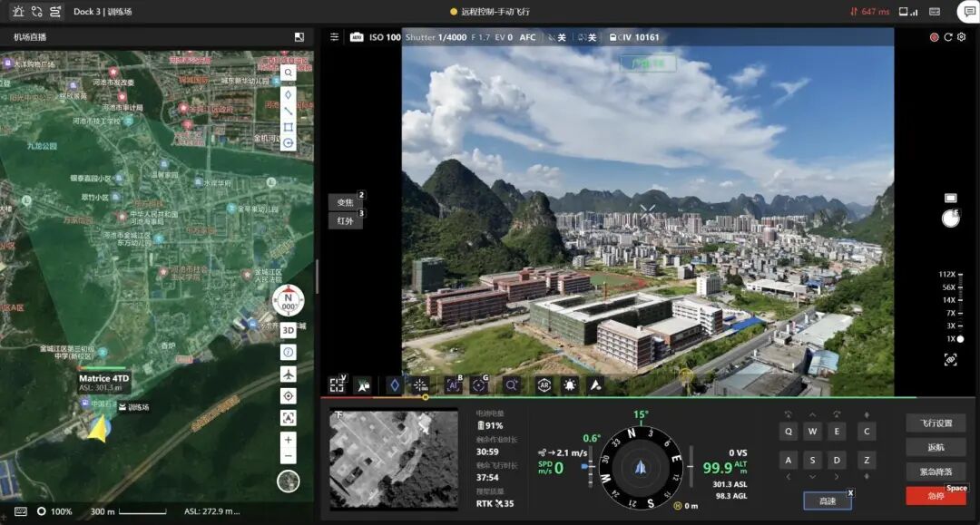The height and width of the screenshot is (525, 980).
Task: Click the red record button
Action: [x=934, y=37]
